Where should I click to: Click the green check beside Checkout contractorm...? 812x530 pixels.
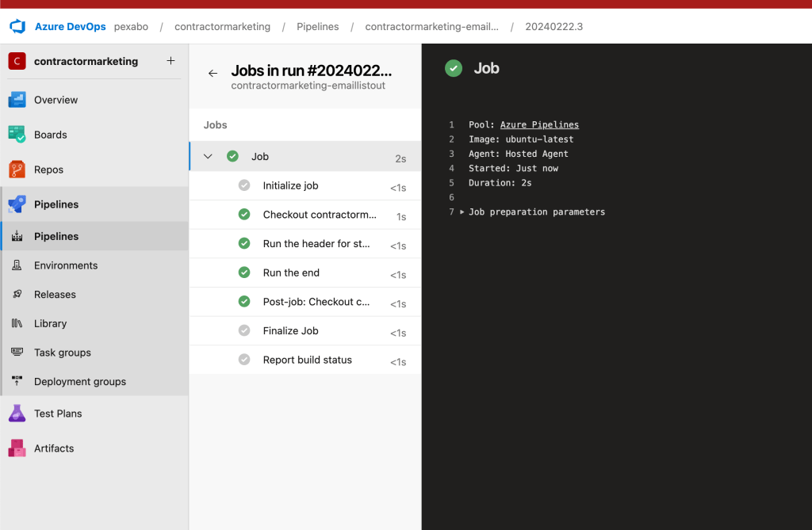click(244, 214)
